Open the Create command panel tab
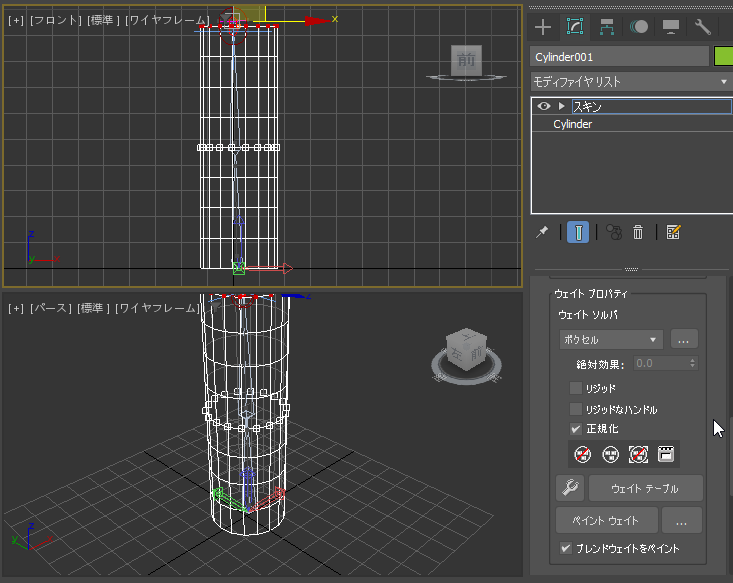 point(543,27)
